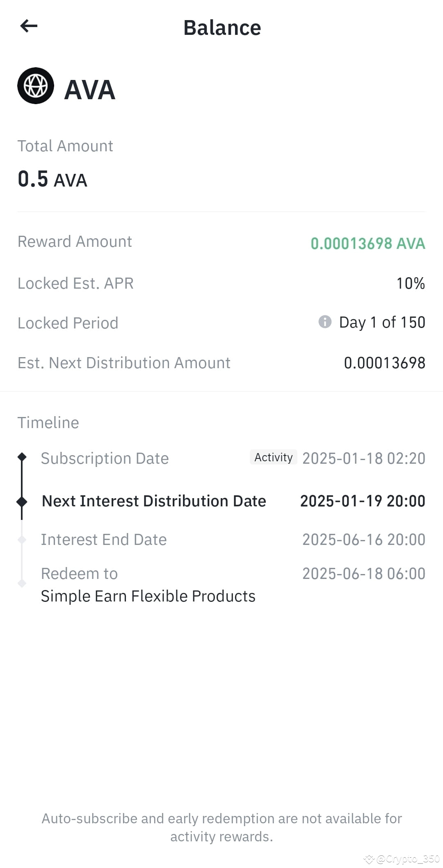The image size is (443, 868).
Task: Select the 0.5 AVA total amount
Action: coord(53,179)
